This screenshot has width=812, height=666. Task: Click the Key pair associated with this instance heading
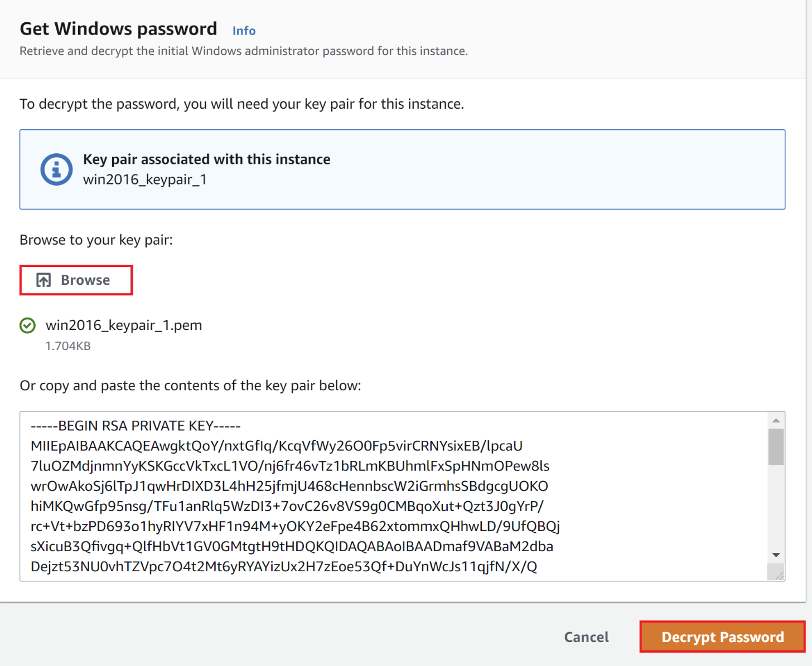[206, 159]
